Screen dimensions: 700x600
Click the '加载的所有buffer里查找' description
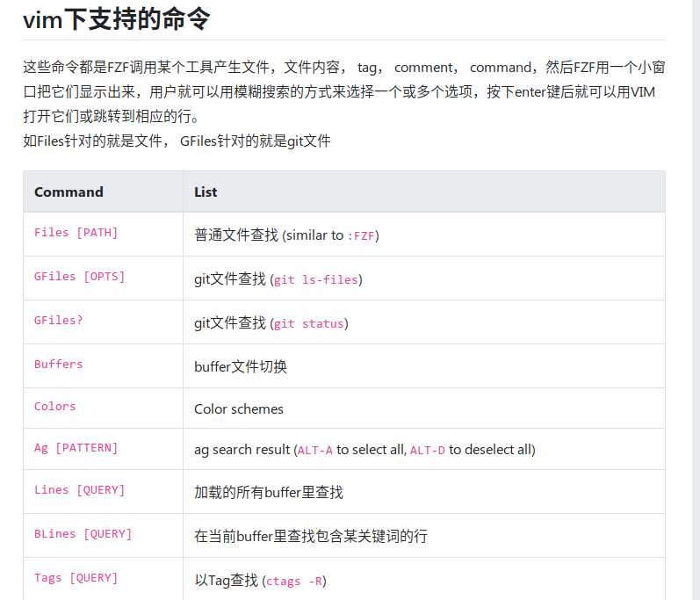[269, 493]
